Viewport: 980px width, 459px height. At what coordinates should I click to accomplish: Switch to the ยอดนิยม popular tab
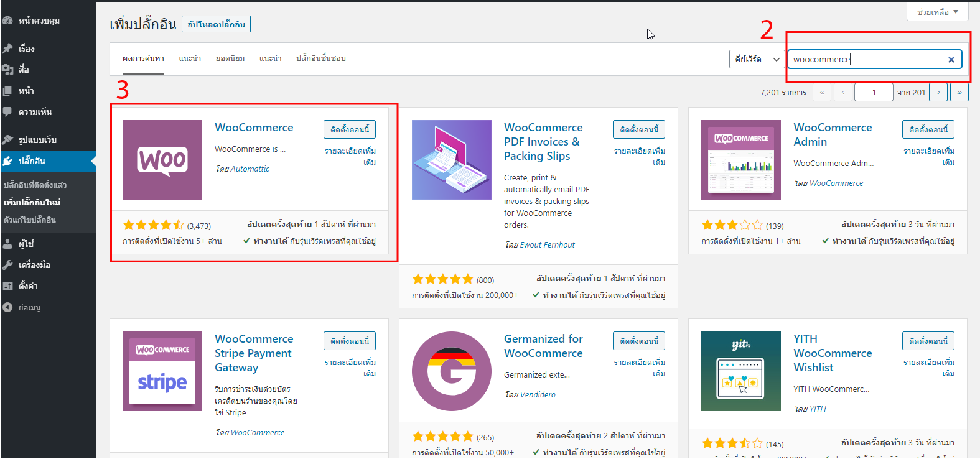coord(230,58)
